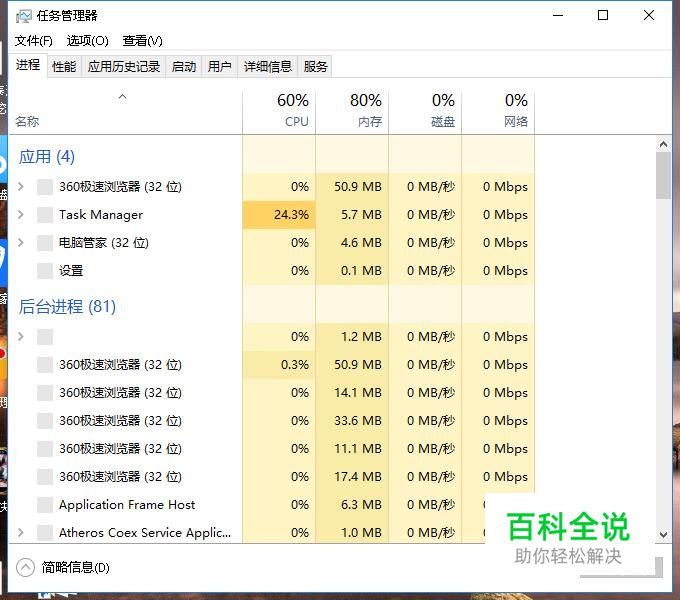Sort by the 0% 磁盘 column header
Image resolution: width=680 pixels, height=600 pixels.
click(x=425, y=112)
